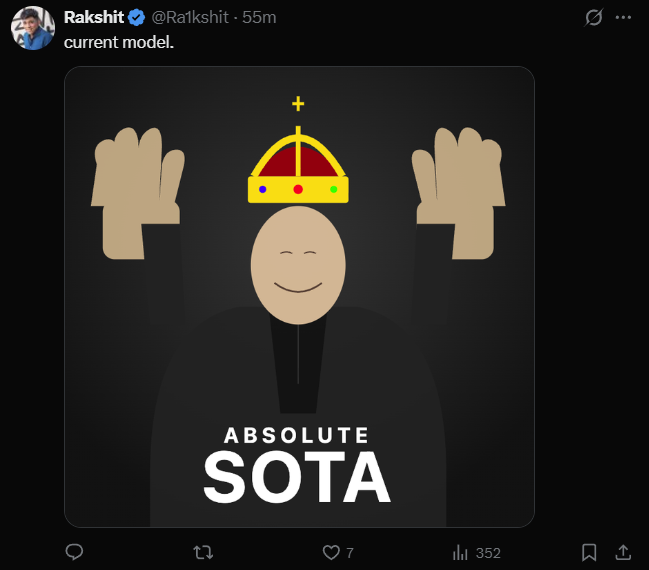This screenshot has width=649, height=570.
Task: Open the 55m timestamp permalink
Action: coord(259,18)
